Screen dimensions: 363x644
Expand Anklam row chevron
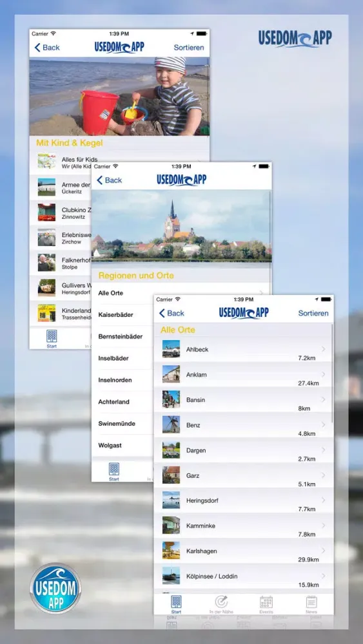[324, 374]
